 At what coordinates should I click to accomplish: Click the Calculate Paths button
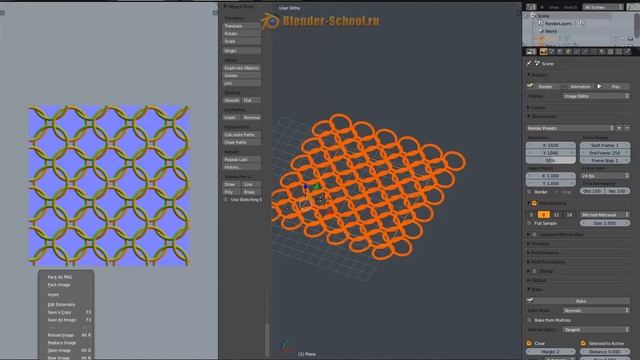[x=242, y=134]
